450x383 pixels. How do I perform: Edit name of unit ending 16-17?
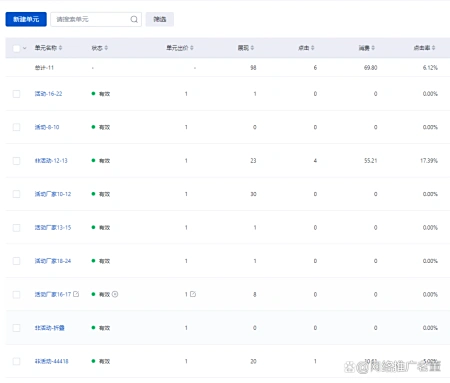click(x=76, y=294)
